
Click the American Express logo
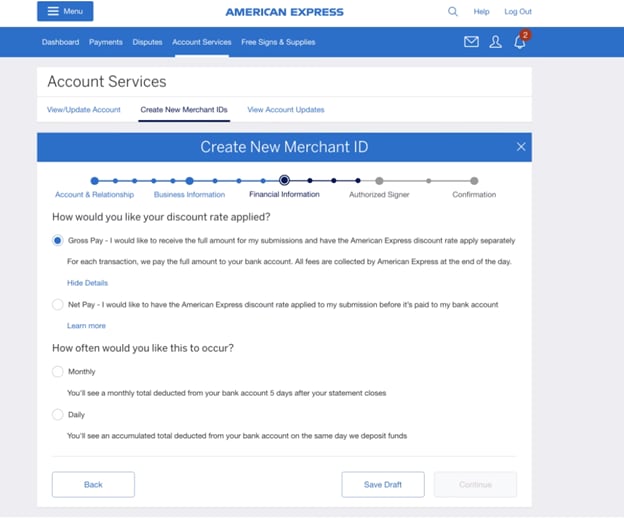[285, 12]
